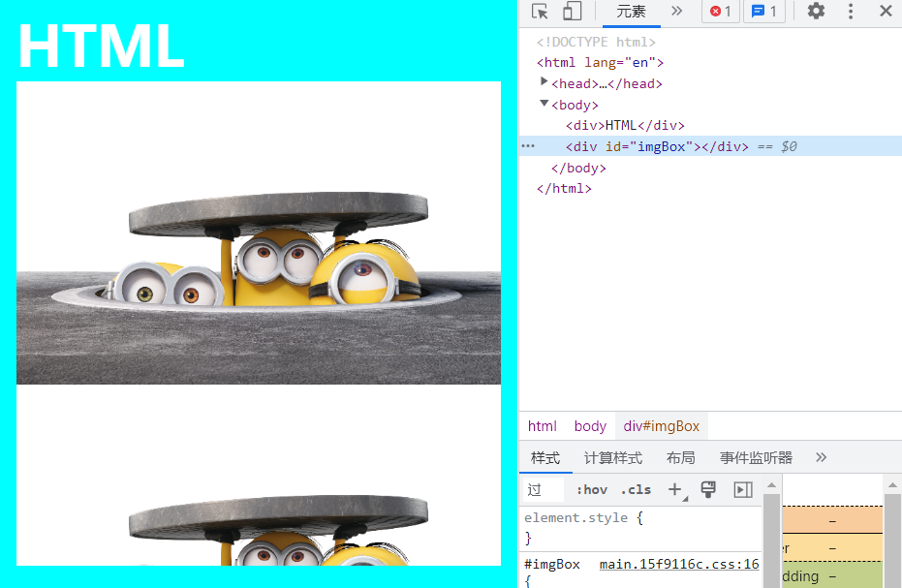Focus the styles filter input field
The height and width of the screenshot is (588, 902).
pyautogui.click(x=543, y=489)
